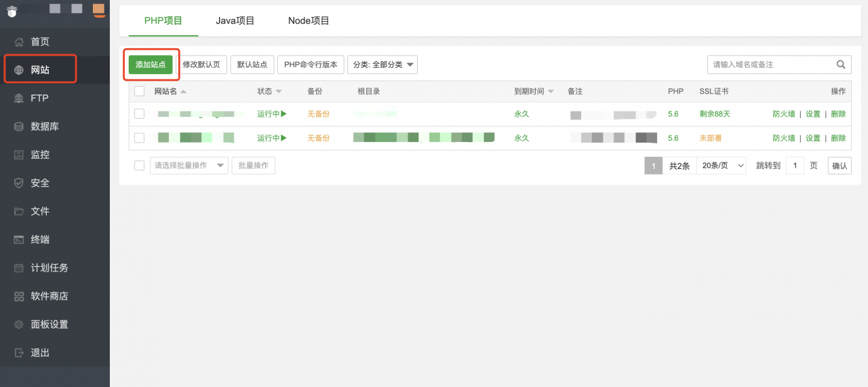This screenshot has height=387, width=868.
Task: Check the first site row checkbox
Action: [139, 114]
